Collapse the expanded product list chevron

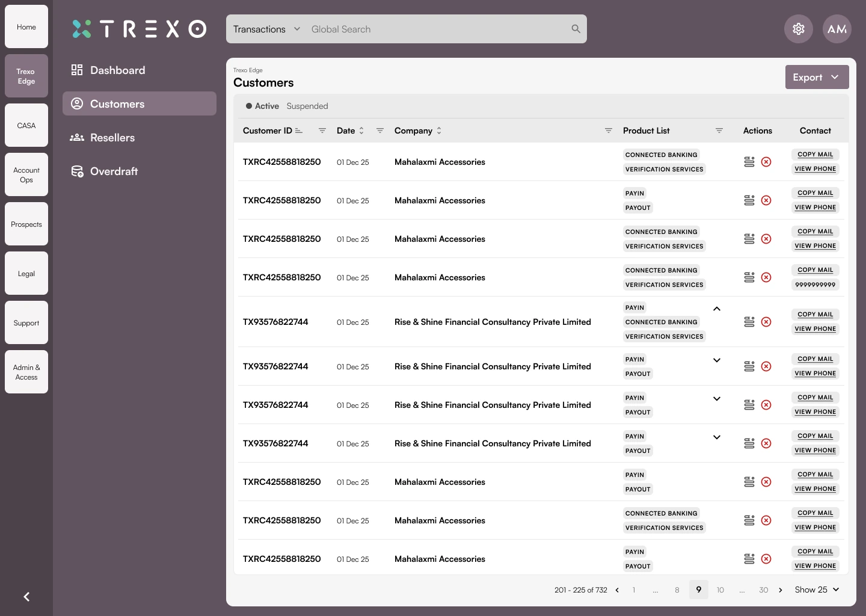tap(717, 309)
